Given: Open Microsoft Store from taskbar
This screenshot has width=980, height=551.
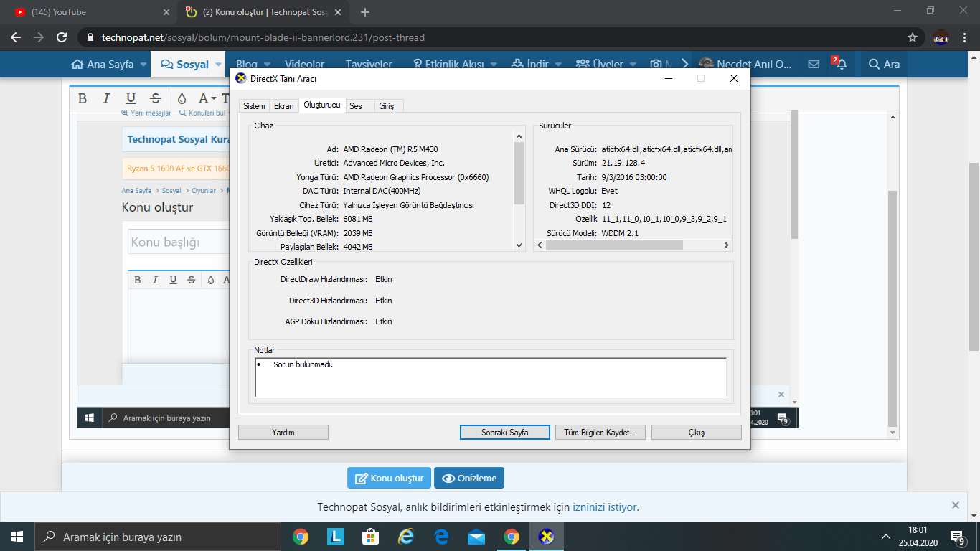Looking at the screenshot, I should click(x=370, y=537).
